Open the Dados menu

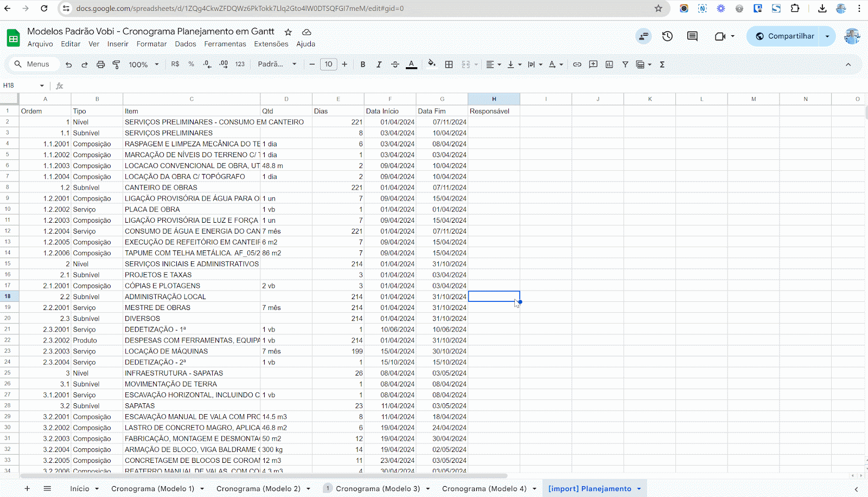click(x=186, y=44)
